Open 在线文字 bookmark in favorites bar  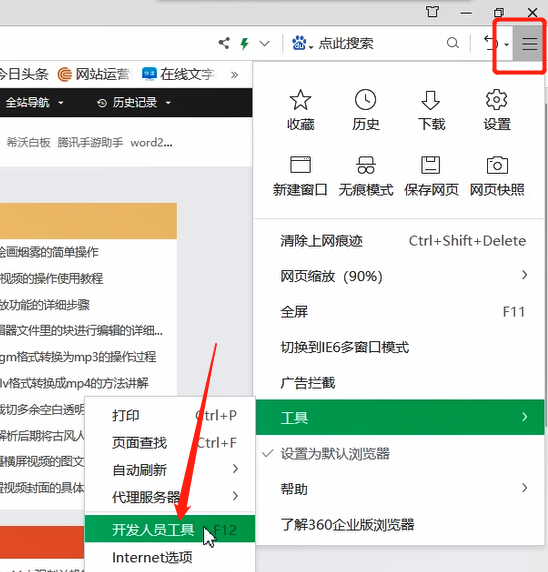pyautogui.click(x=179, y=74)
